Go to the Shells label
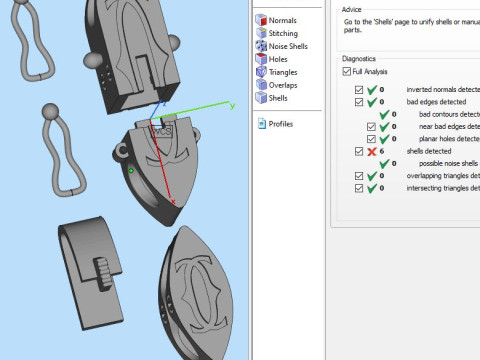Screen dimensions: 480x360 click(x=278, y=98)
